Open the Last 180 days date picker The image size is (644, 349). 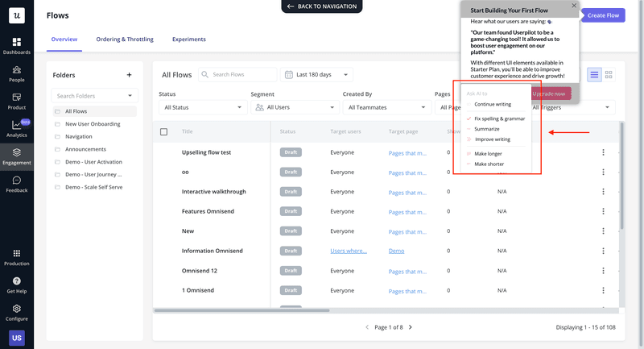pyautogui.click(x=316, y=75)
